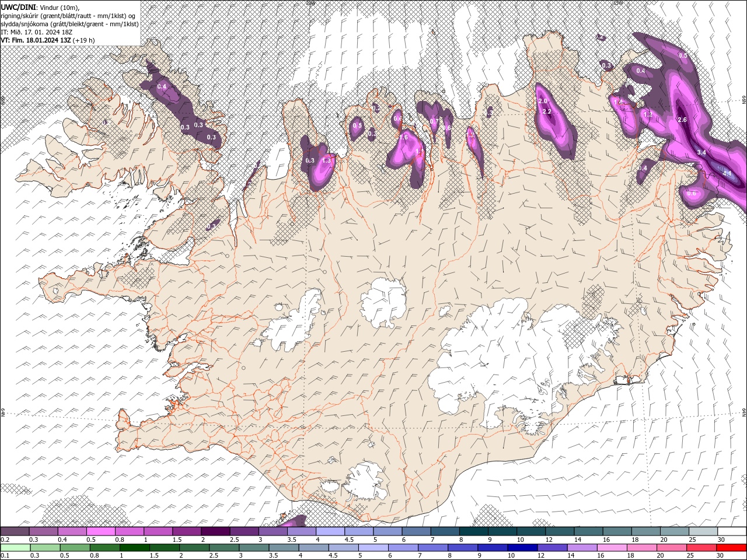Click the 3.4 precipitation value on the map

point(701,152)
